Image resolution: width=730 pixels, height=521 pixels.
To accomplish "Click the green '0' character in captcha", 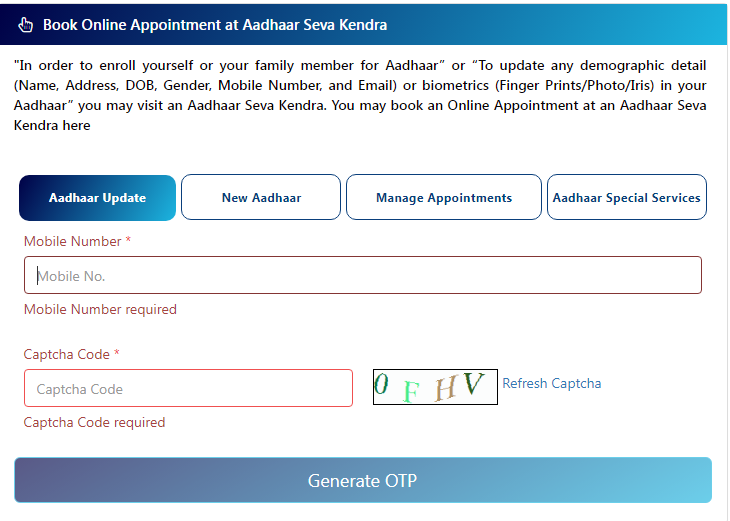I will (381, 384).
